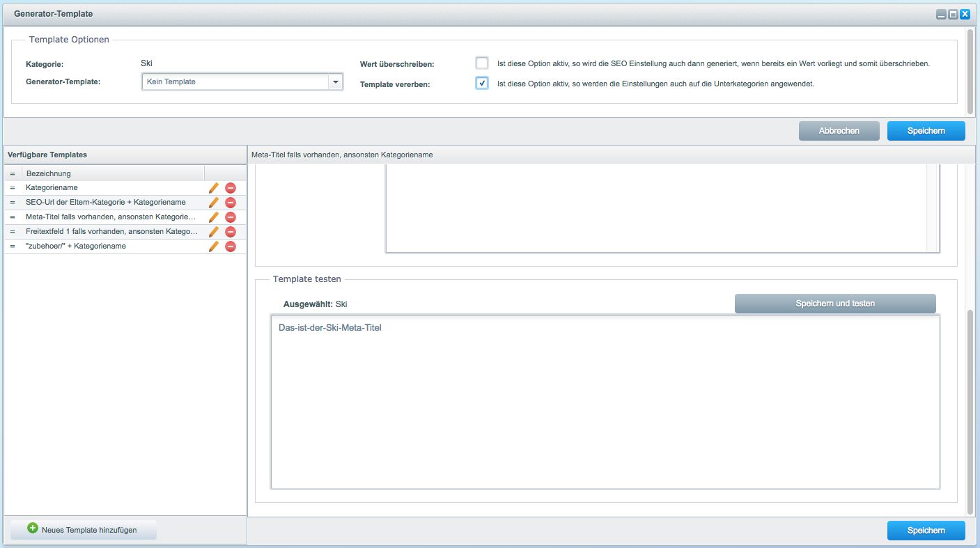Click the Das-ist-der-Ski-Meta-Titel result text
The image size is (980, 548).
coord(330,328)
